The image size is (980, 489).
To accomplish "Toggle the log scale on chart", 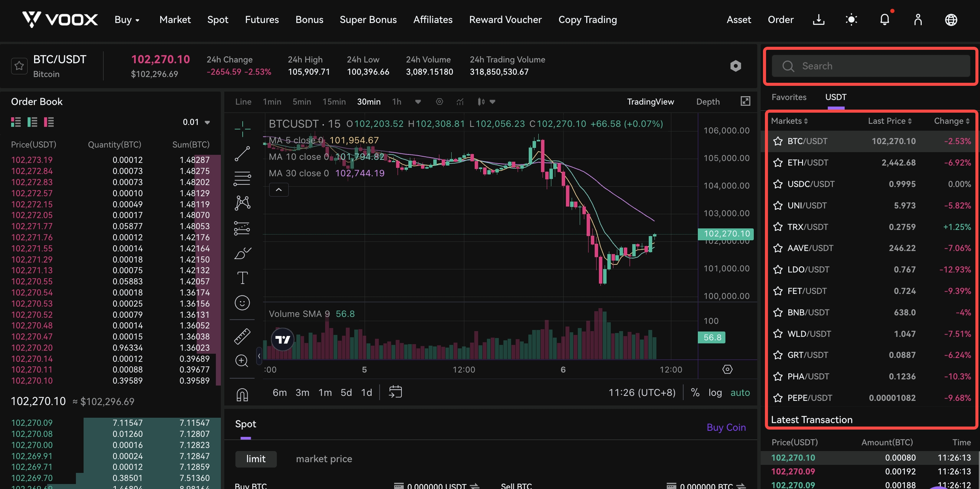I will (715, 392).
